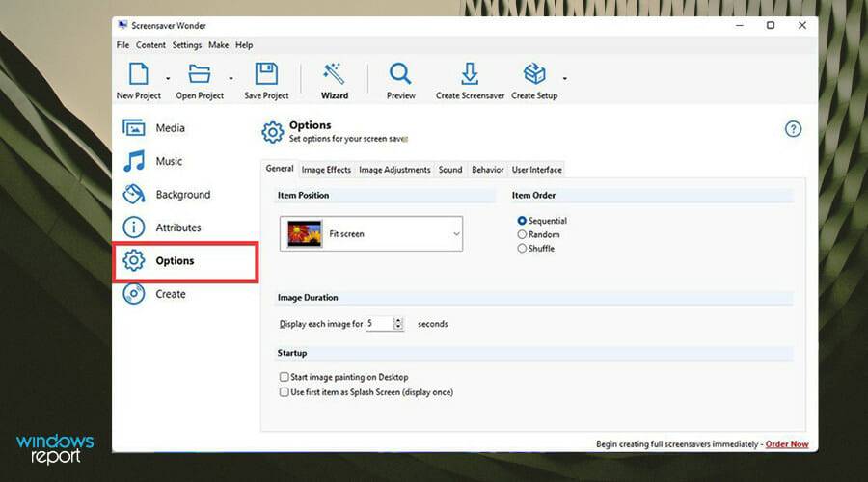Click the New Project toolbar icon
The width and height of the screenshot is (868, 482).
[x=138, y=74]
